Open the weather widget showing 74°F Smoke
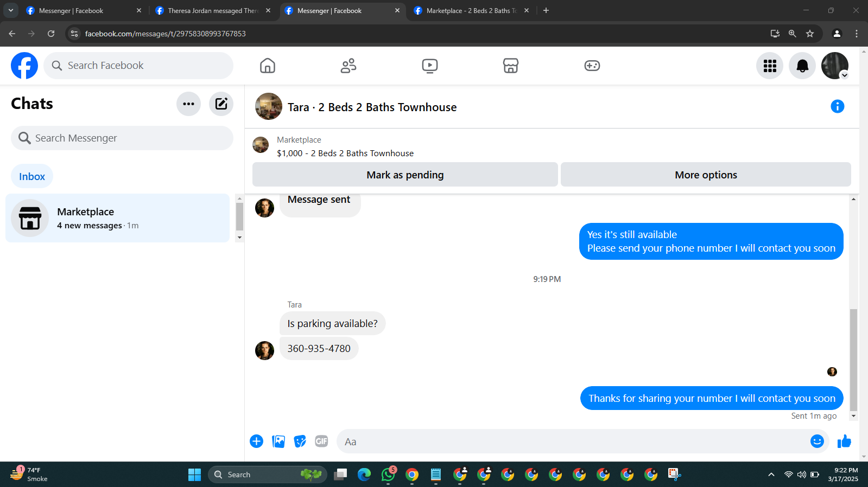The height and width of the screenshot is (487, 868). (x=30, y=475)
